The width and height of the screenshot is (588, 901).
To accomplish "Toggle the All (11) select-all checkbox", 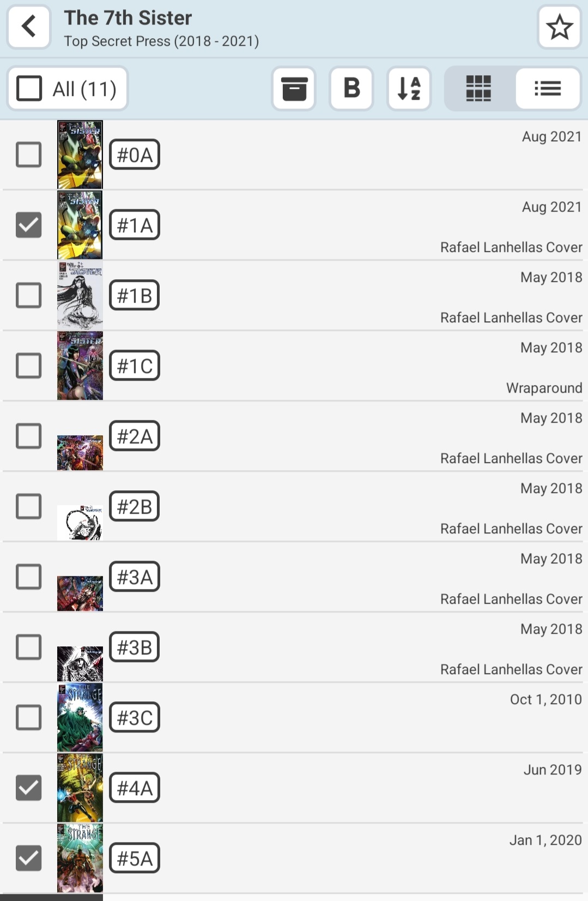I will tap(29, 88).
